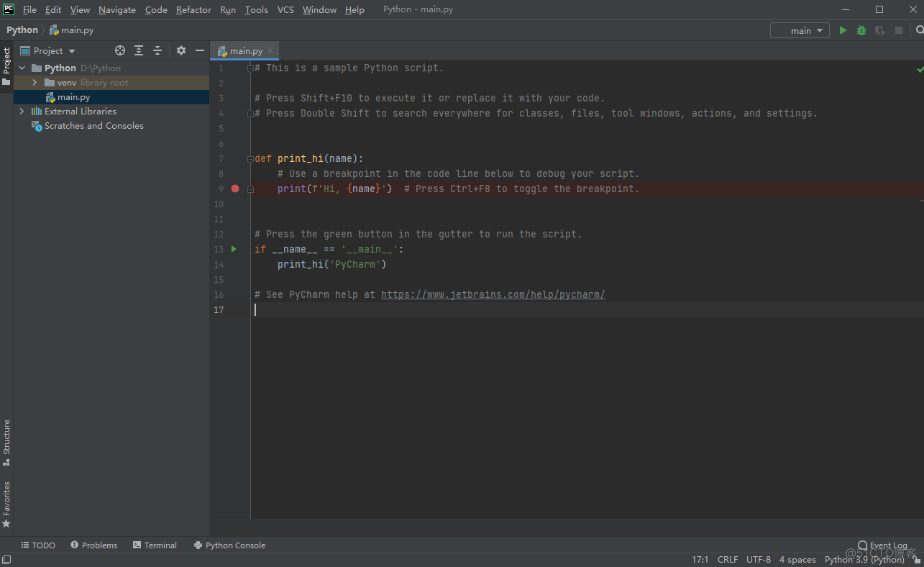924x567 pixels.
Task: Open the Window menu
Action: pos(319,9)
